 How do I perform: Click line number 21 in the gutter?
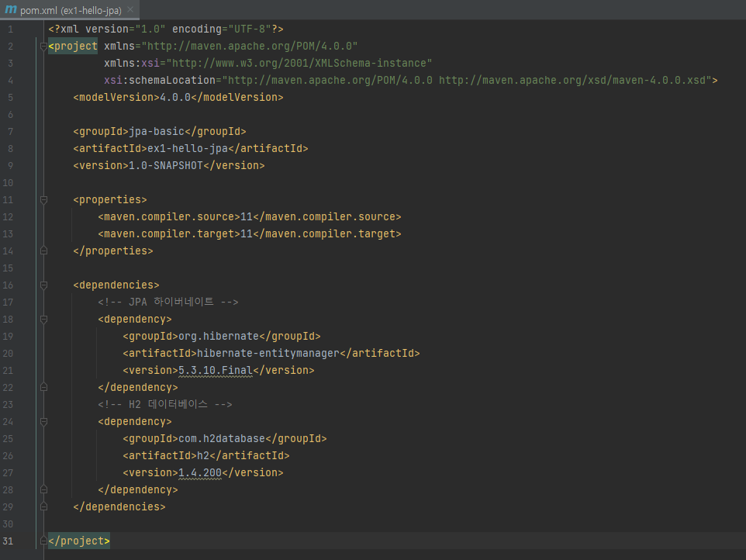[x=8, y=370]
